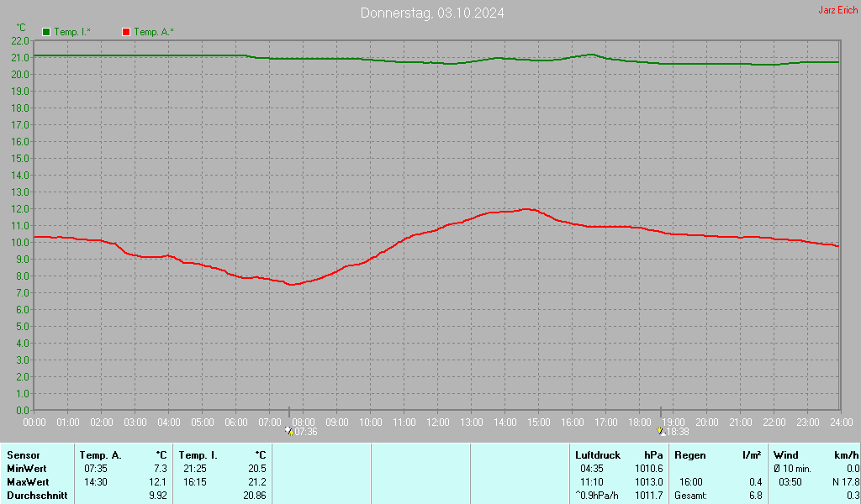Viewport: 861px width, 504px height.
Task: Click the wind gust value N 17.8
Action: (846, 482)
